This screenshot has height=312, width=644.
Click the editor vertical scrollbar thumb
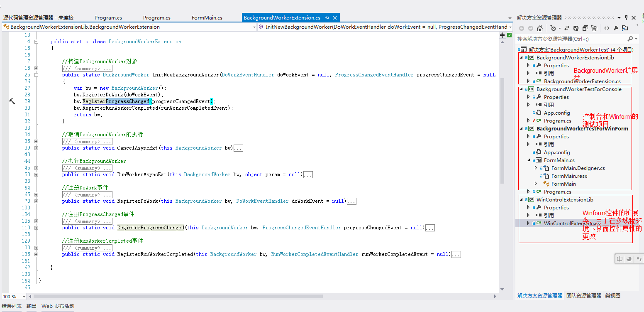click(502, 130)
